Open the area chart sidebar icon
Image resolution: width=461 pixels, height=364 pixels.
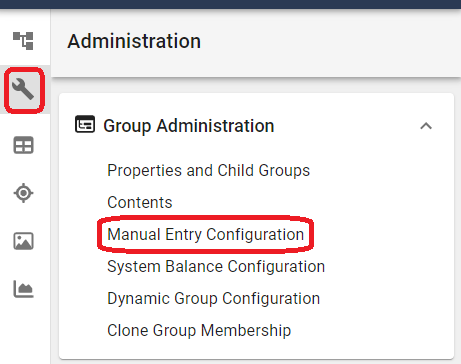[x=23, y=289]
